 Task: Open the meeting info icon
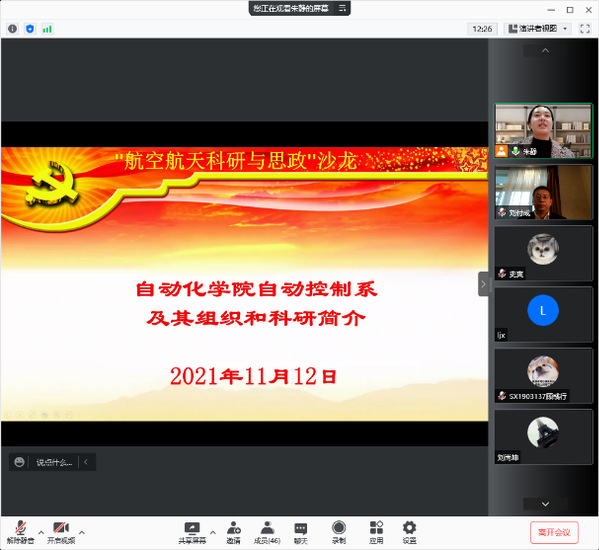(x=12, y=29)
